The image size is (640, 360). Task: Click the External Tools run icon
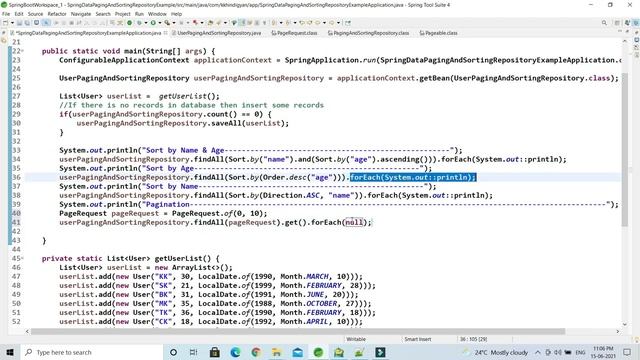pyautogui.click(x=167, y=23)
